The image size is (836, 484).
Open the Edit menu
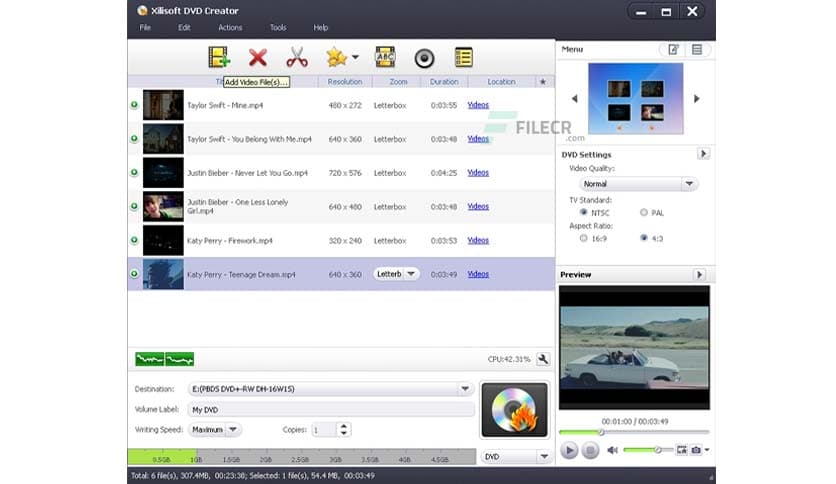coord(184,28)
